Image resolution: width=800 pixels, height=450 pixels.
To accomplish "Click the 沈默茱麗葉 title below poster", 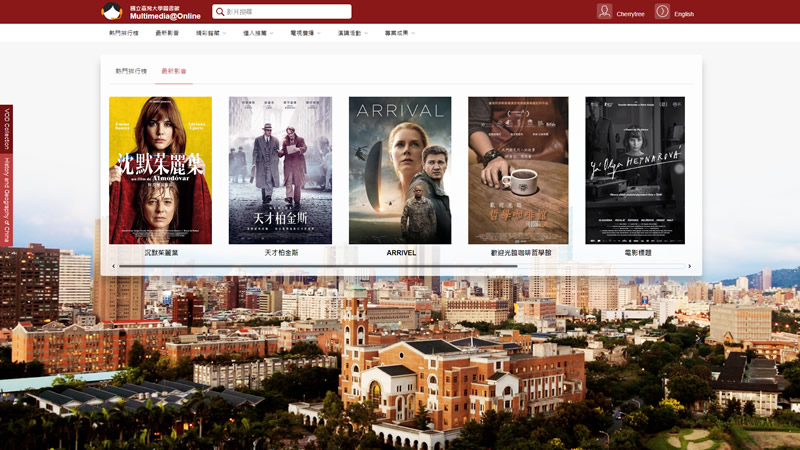I will click(x=161, y=253).
